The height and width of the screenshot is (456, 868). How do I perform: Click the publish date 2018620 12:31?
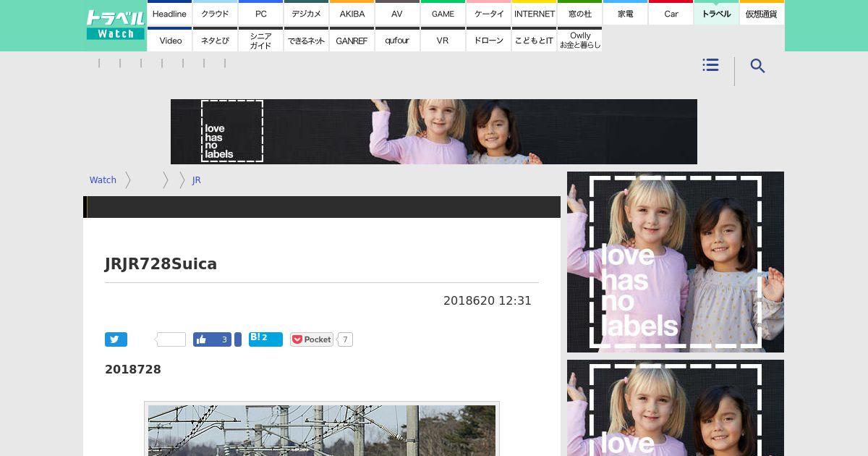coord(488,300)
